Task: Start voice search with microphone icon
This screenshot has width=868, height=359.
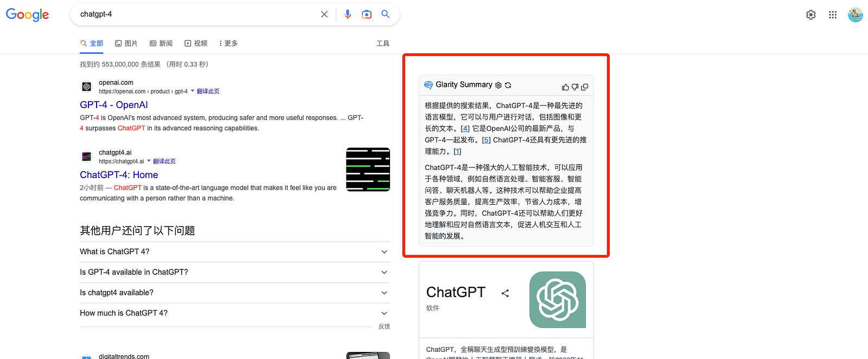Action: coord(348,14)
